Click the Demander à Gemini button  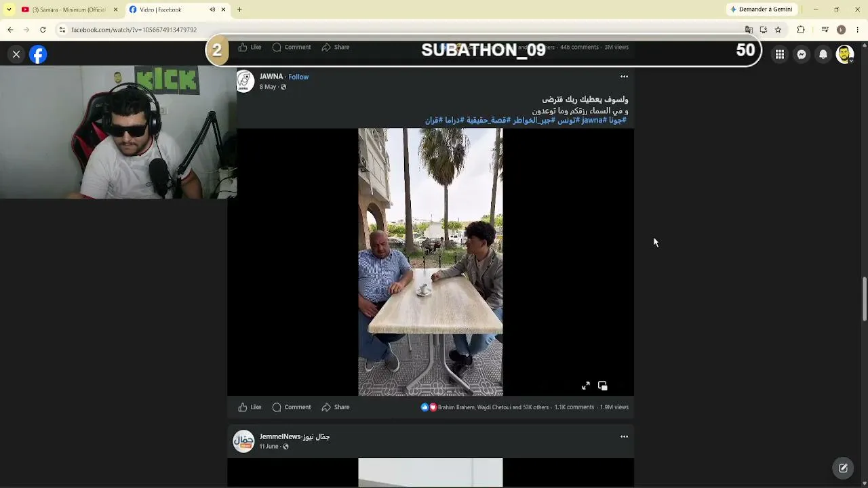pos(761,9)
